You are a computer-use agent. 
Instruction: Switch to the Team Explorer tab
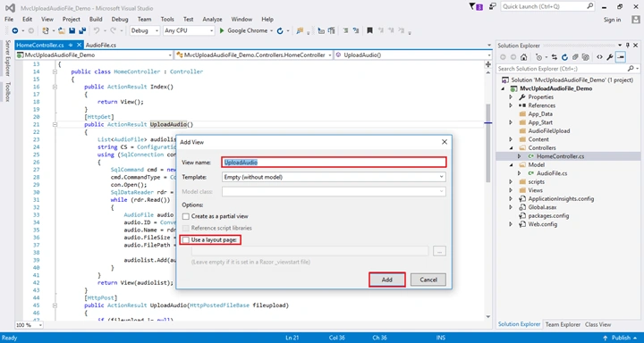click(x=563, y=324)
